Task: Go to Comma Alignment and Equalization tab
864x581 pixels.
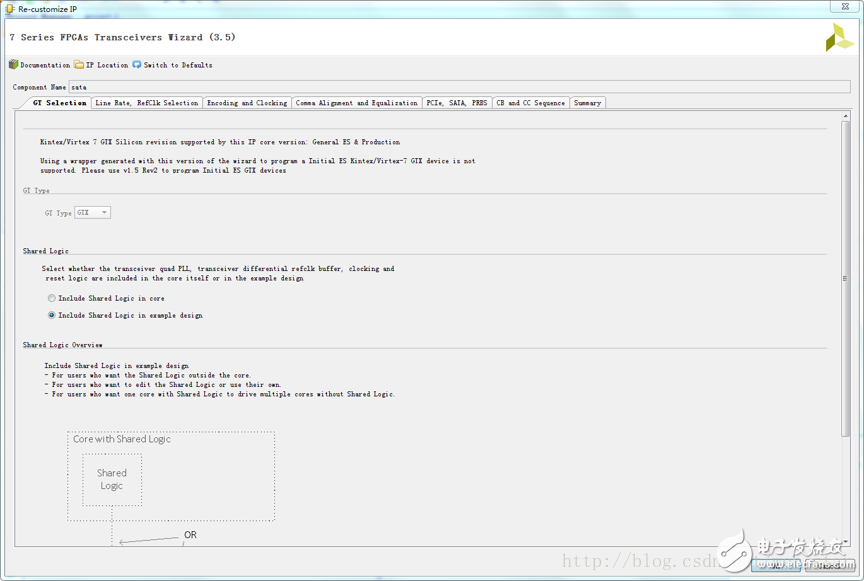Action: (356, 103)
